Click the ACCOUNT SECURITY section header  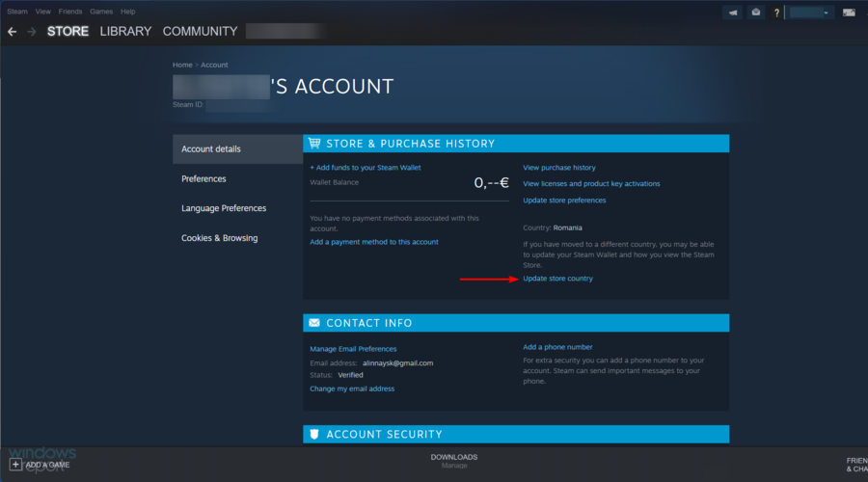tap(516, 434)
